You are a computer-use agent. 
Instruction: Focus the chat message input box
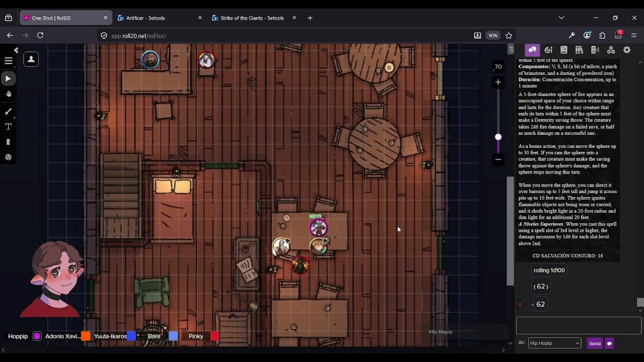(x=579, y=325)
